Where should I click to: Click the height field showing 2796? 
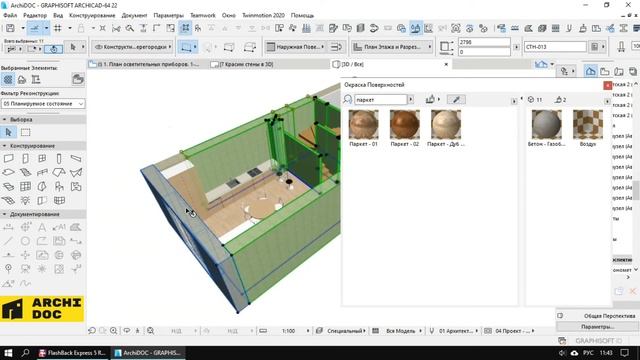click(484, 42)
